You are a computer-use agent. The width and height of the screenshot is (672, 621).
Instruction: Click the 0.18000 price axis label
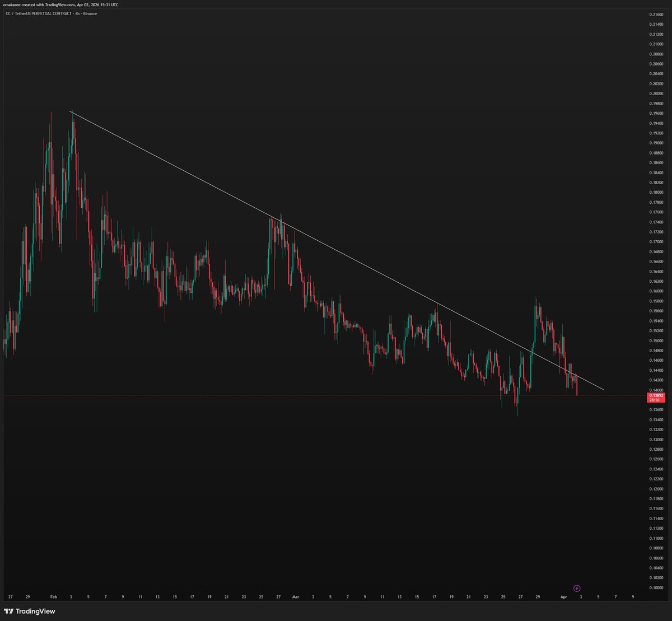pos(656,192)
